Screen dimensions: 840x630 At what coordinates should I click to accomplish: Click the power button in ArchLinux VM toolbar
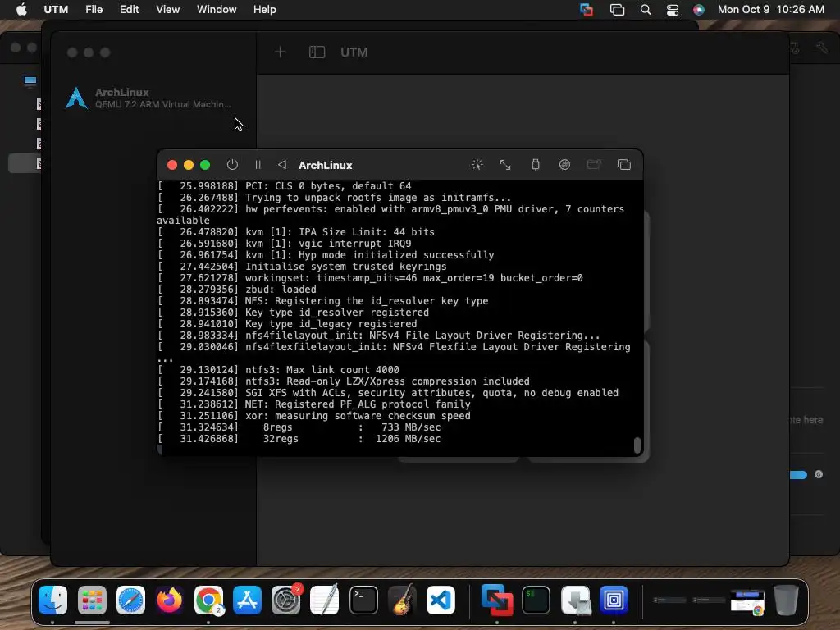click(x=232, y=164)
